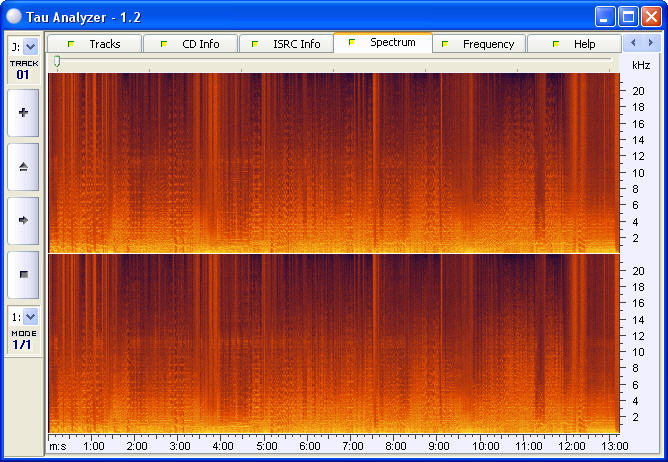Click the position slider thumb above spectrum
The height and width of the screenshot is (462, 668).
57,62
